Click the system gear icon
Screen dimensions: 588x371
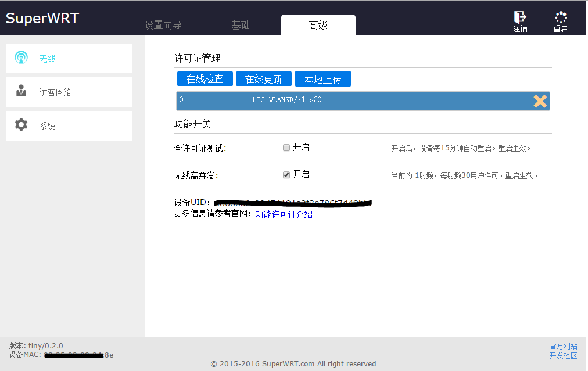pyautogui.click(x=21, y=124)
